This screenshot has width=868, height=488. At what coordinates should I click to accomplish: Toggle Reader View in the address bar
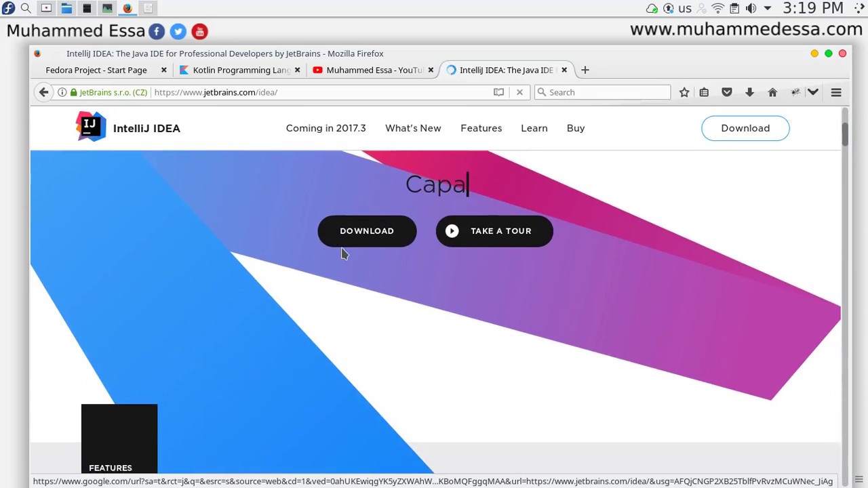click(x=498, y=92)
